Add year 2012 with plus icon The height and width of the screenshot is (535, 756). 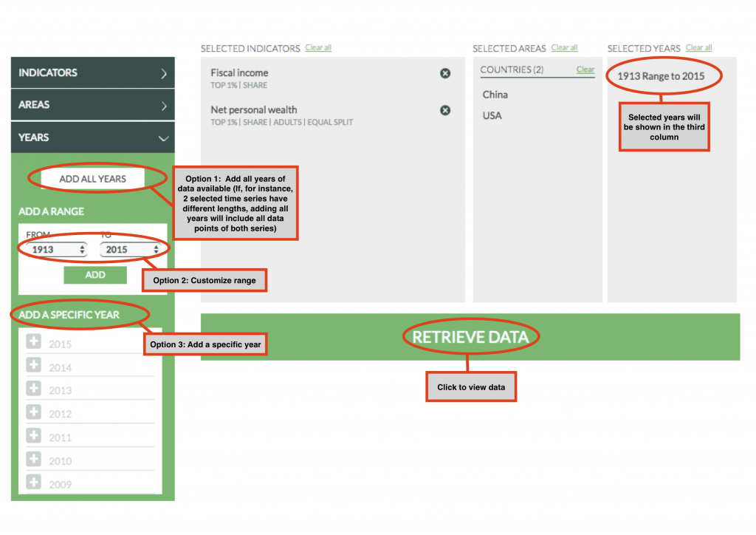(34, 412)
